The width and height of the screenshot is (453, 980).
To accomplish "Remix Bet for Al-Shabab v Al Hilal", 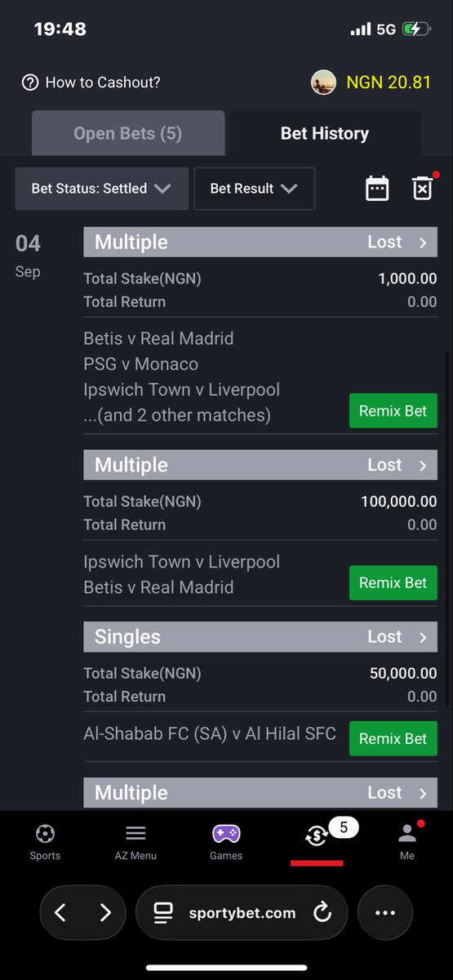I will tap(393, 738).
